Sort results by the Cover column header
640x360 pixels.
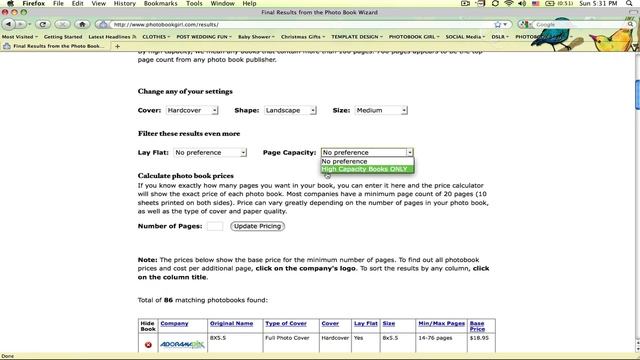tap(330, 323)
